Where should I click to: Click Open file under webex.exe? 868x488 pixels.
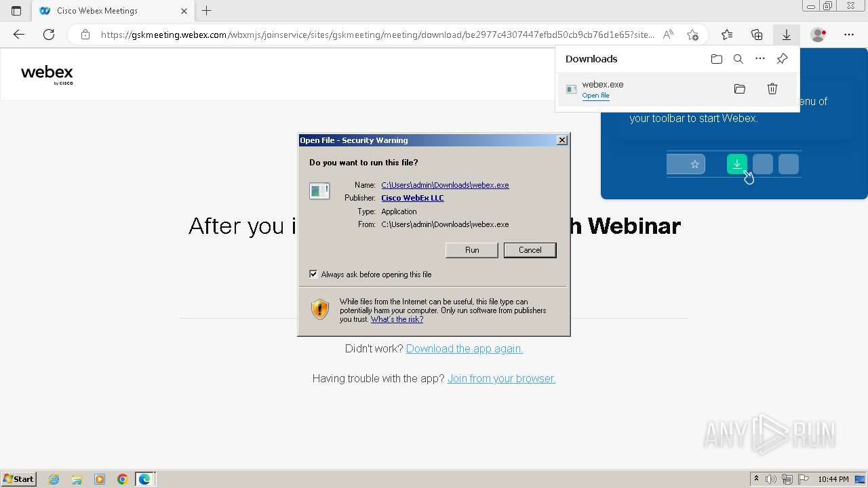pyautogui.click(x=595, y=96)
